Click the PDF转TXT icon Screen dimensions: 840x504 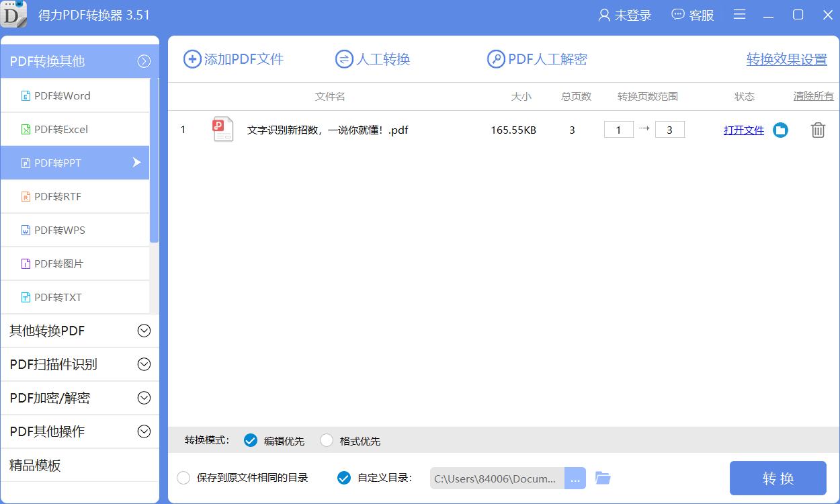26,298
